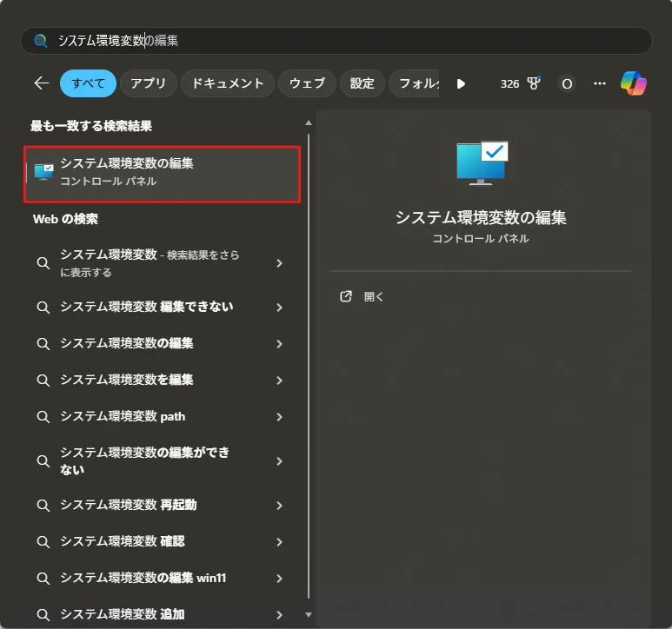Open the three-dot more options menu
Image resolution: width=672 pixels, height=629 pixels.
click(x=600, y=83)
